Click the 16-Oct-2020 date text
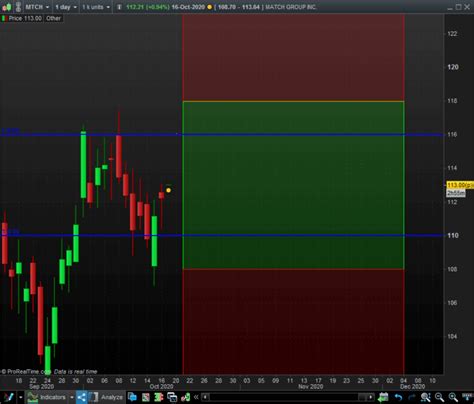 pos(188,7)
